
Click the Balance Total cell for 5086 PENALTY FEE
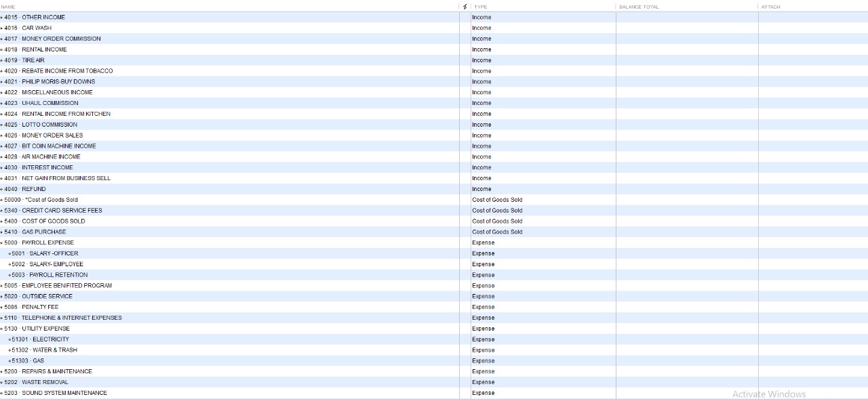[686, 307]
